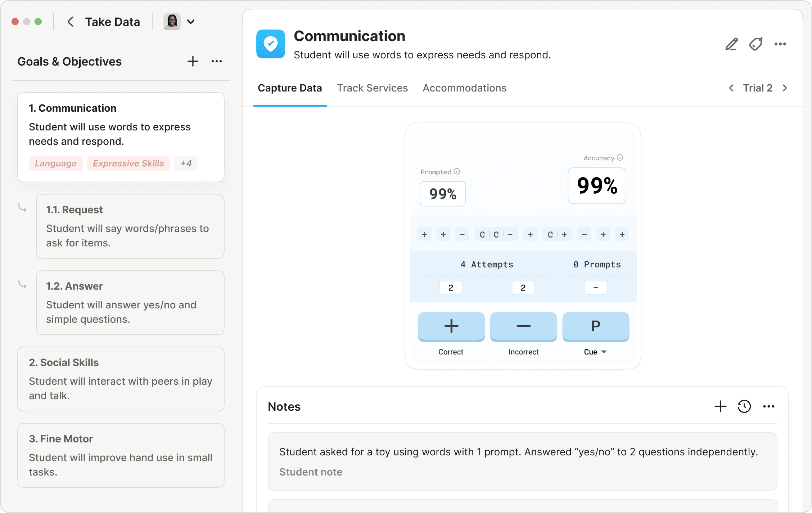Viewport: 812px width, 513px height.
Task: Click the Expressive Skills tag
Action: point(128,163)
